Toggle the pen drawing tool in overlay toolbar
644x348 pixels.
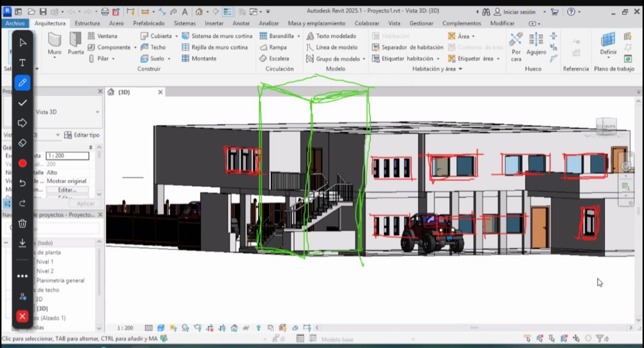[22, 83]
